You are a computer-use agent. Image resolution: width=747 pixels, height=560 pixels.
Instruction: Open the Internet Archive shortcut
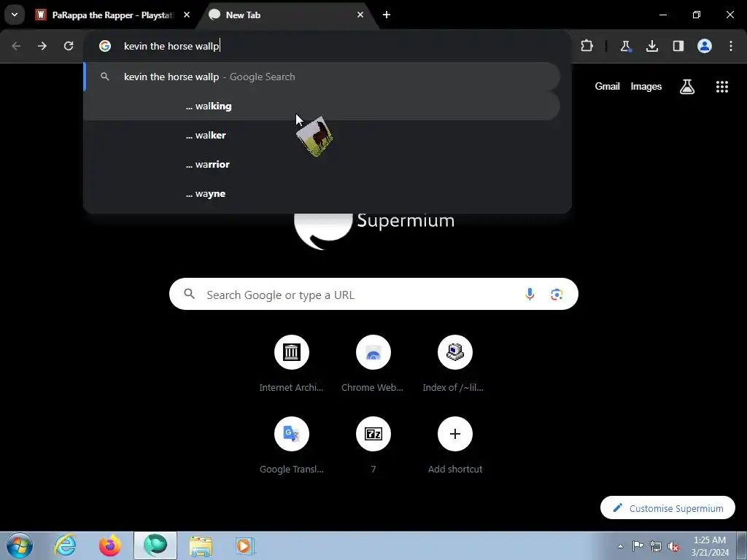(x=292, y=365)
